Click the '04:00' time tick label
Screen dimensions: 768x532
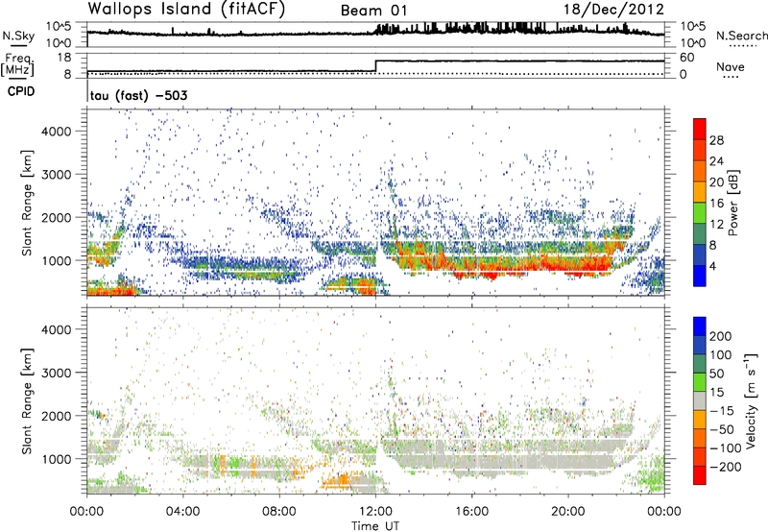click(182, 512)
